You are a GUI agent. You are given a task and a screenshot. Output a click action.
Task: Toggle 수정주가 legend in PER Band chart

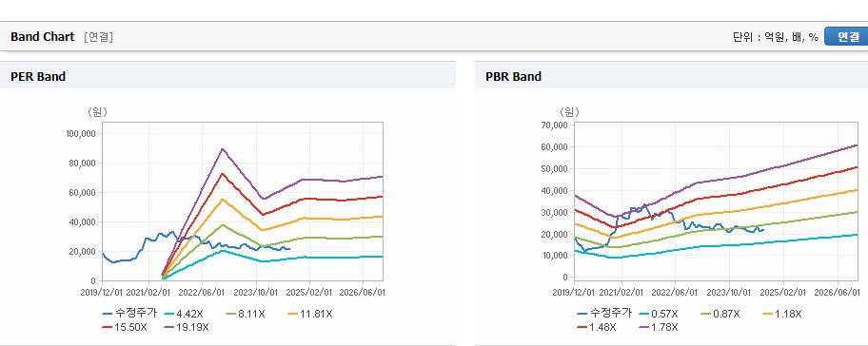tap(130, 314)
